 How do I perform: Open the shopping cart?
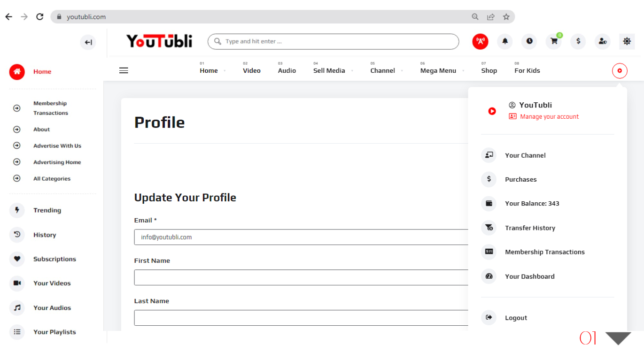554,41
